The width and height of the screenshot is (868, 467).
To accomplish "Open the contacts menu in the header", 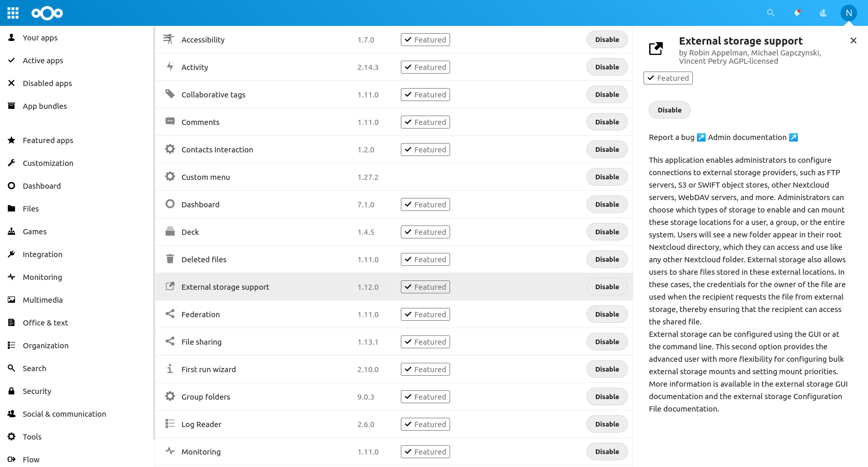I will coord(822,13).
